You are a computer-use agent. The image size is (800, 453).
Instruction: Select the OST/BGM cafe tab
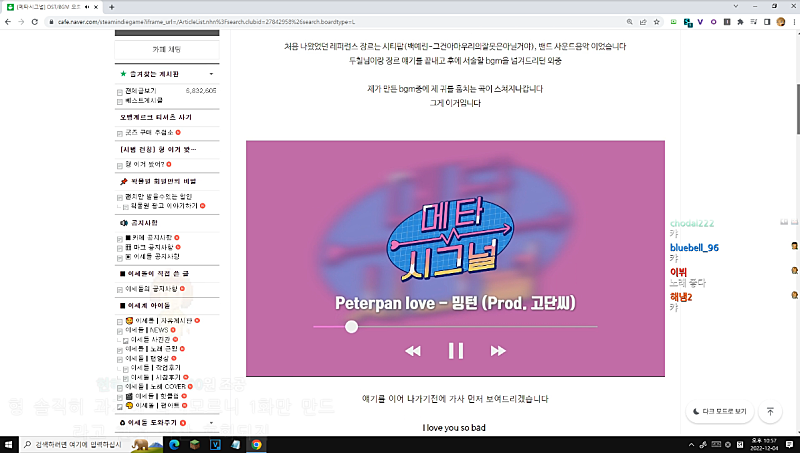(x=52, y=7)
